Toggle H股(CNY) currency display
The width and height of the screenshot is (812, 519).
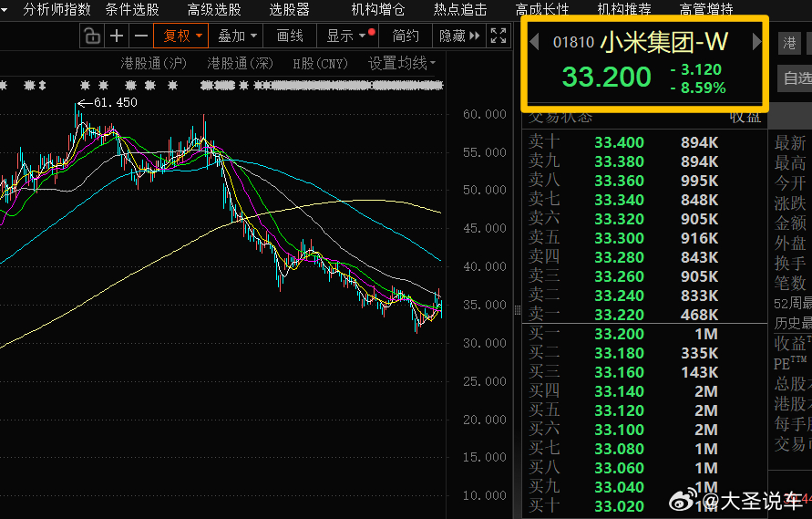pyautogui.click(x=320, y=63)
